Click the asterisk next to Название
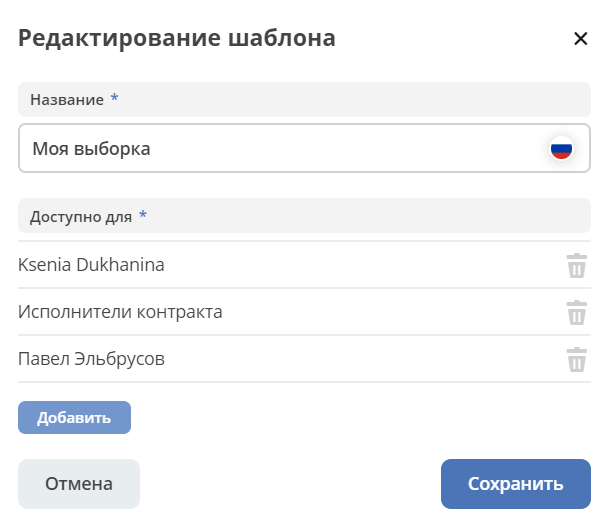Image resolution: width=611 pixels, height=530 pixels. point(114,97)
